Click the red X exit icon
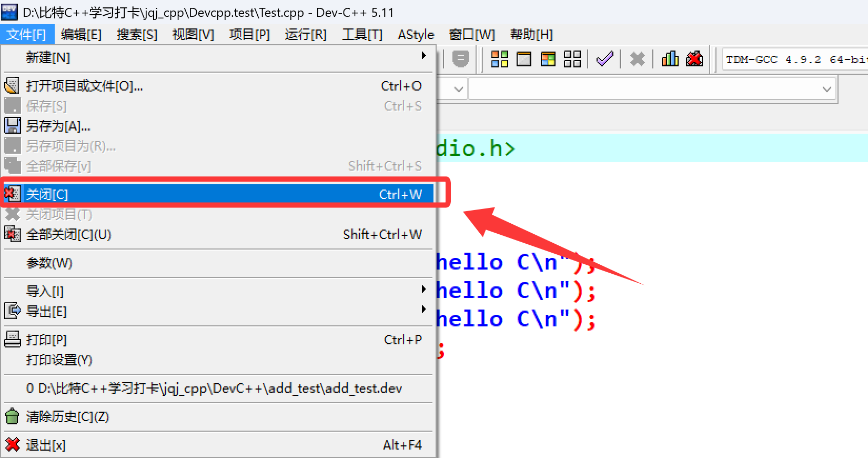The height and width of the screenshot is (458, 868). pos(12,445)
